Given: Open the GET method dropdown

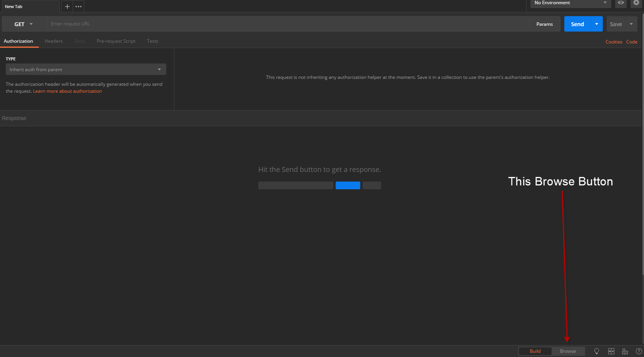Looking at the screenshot, I should (x=22, y=23).
